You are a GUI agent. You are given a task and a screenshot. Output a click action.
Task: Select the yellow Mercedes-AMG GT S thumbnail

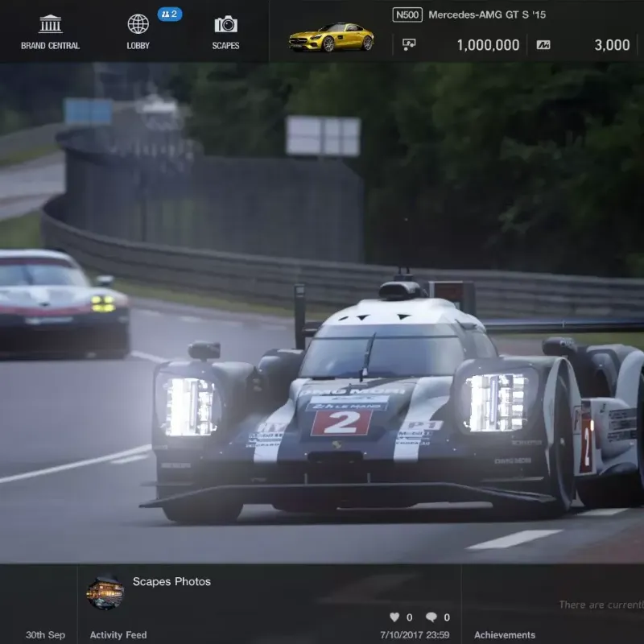pos(331,37)
